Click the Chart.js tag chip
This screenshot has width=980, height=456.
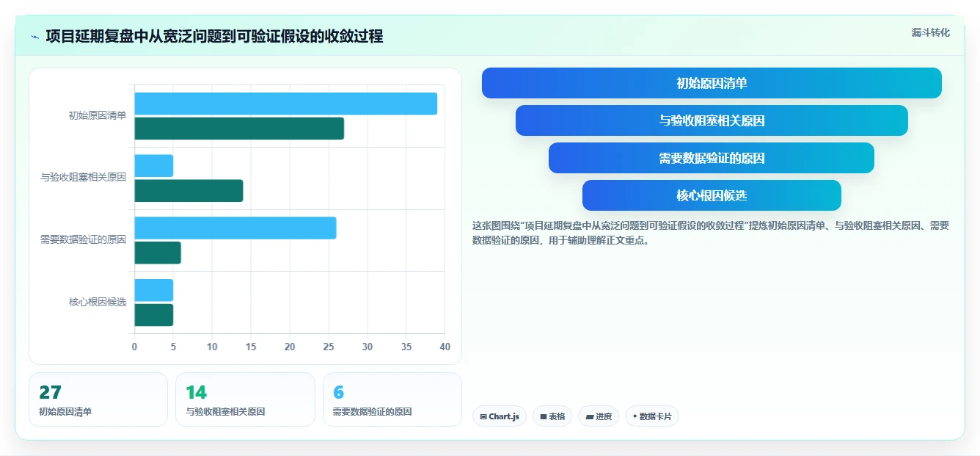[499, 416]
